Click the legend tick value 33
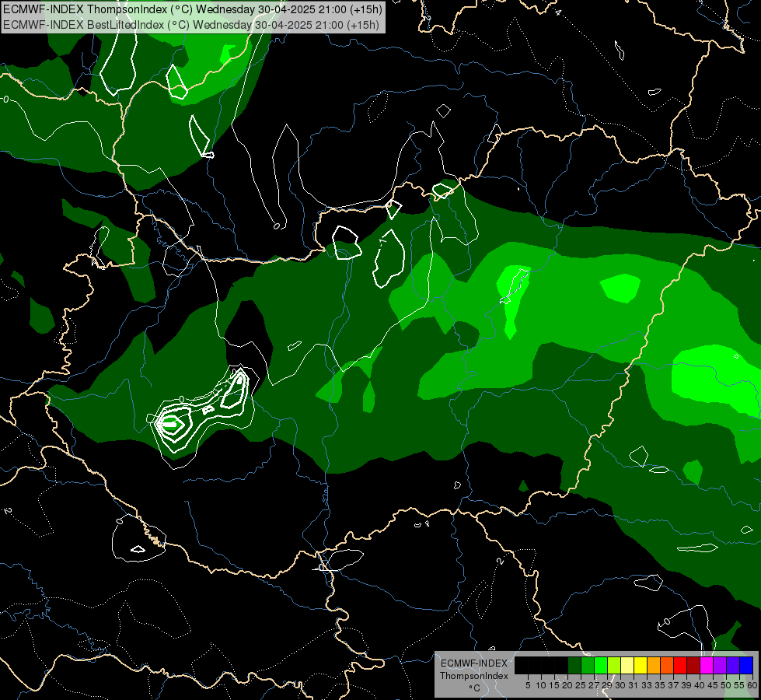Screen dimensions: 761x700 point(647,685)
